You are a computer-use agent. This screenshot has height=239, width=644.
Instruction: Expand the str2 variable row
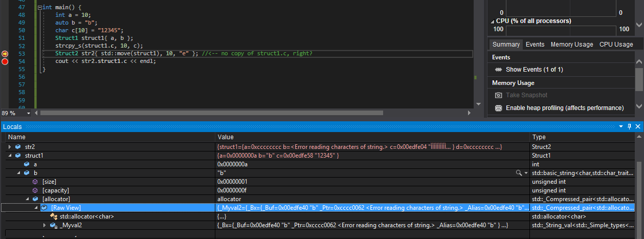click(10, 147)
